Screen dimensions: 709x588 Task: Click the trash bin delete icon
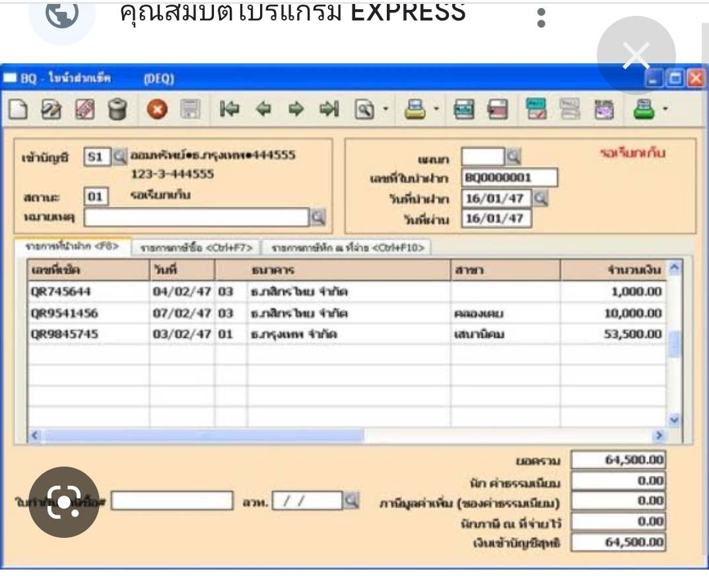[x=118, y=110]
